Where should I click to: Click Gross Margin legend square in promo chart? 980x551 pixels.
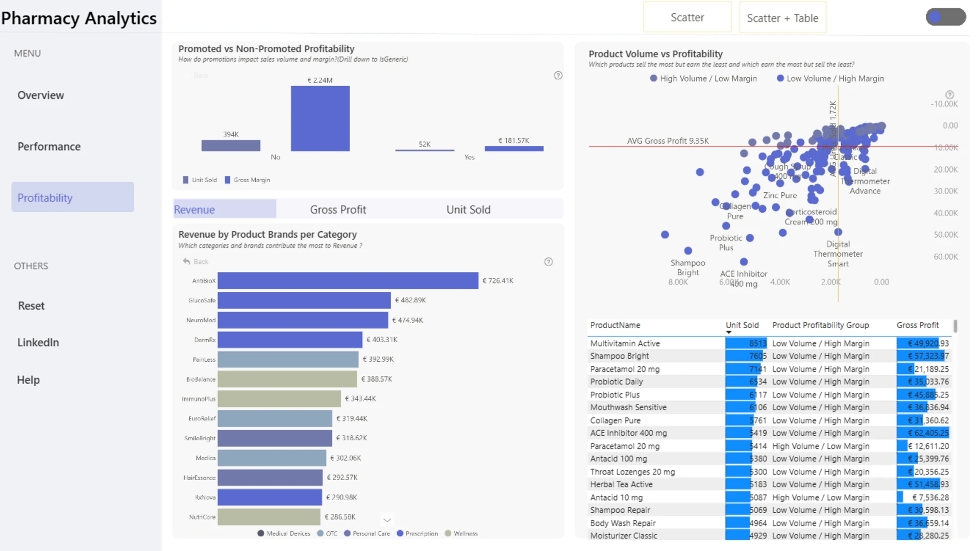(228, 180)
